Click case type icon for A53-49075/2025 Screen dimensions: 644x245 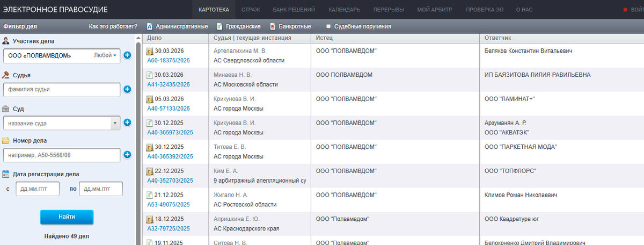click(150, 195)
